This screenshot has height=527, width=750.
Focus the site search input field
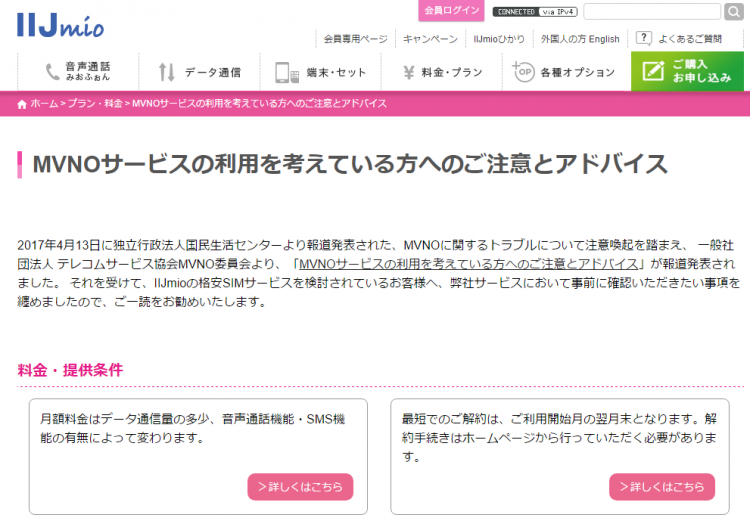(652, 11)
